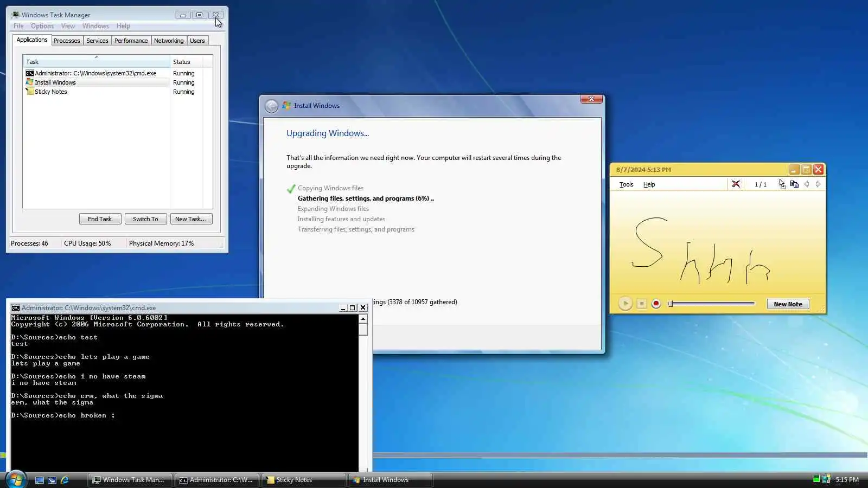This screenshot has width=868, height=488.
Task: Select the Sticky Notes task in the list
Action: click(118, 92)
